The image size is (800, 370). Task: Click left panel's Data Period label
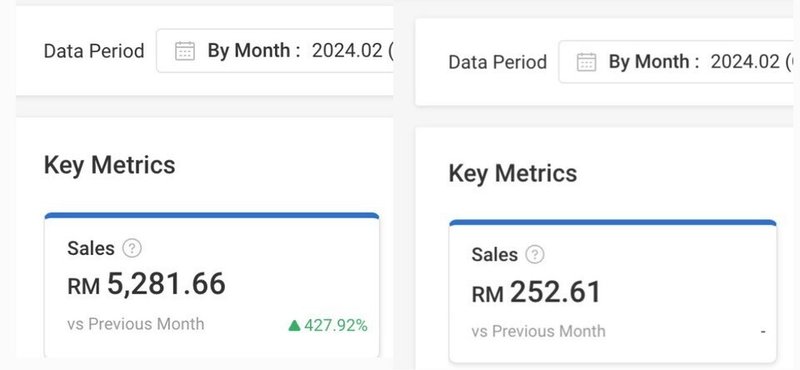(94, 51)
